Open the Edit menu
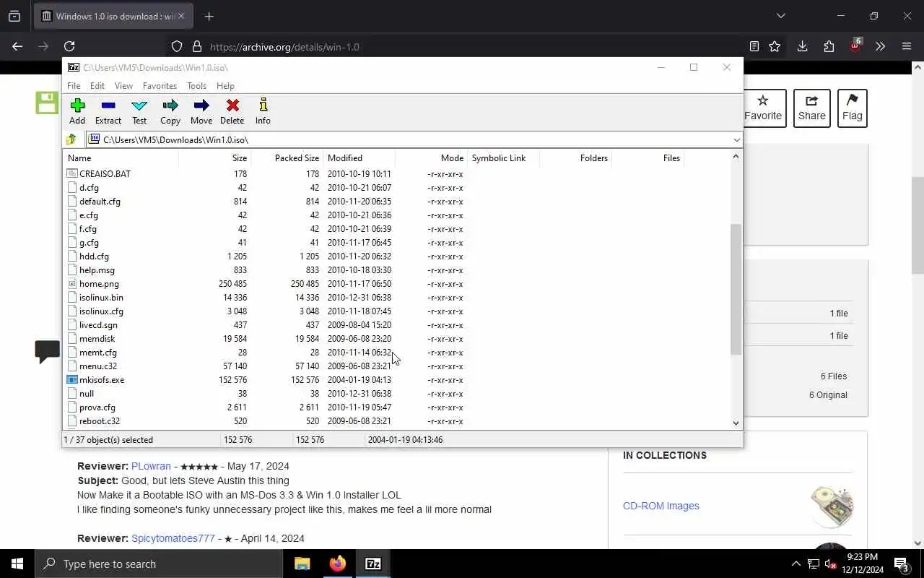 (97, 85)
